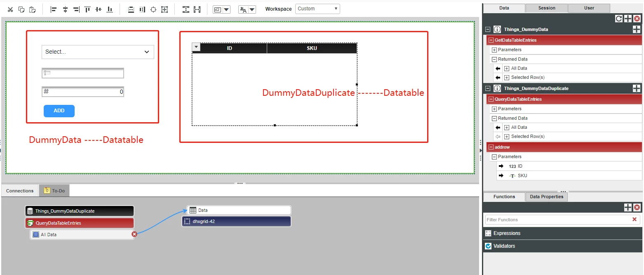Click binding arrow beside GetDataTableEntries All Data
Screen dimensions: 644x275
click(498, 69)
